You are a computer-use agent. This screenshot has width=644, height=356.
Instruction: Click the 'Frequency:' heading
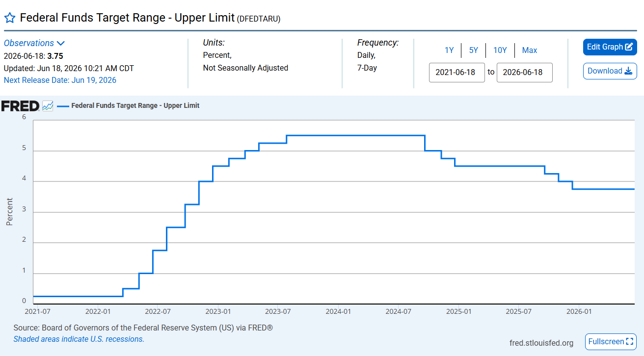pos(378,43)
